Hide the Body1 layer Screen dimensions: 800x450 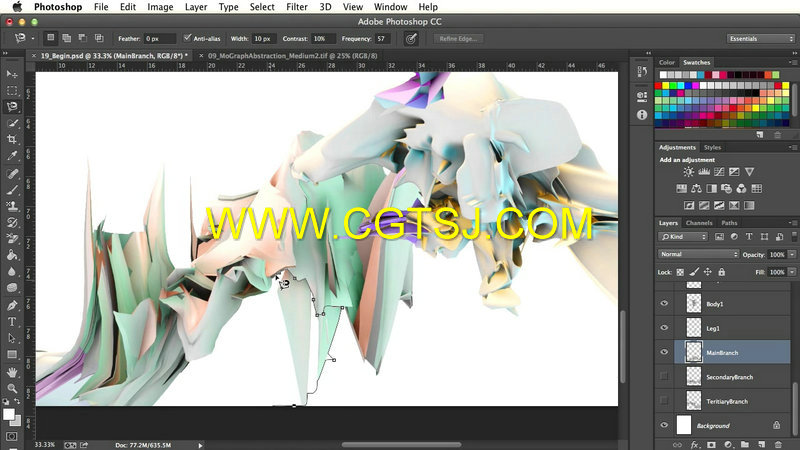(x=664, y=304)
